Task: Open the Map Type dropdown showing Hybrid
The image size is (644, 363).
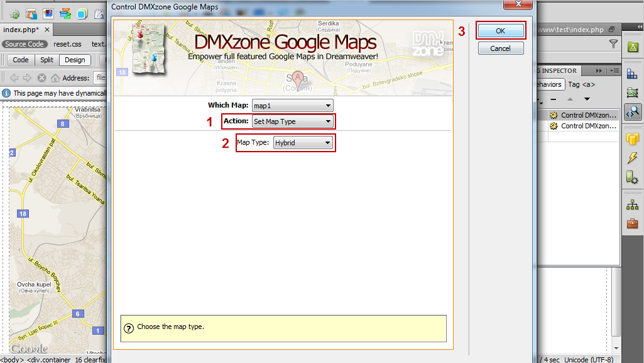Action: coord(303,143)
